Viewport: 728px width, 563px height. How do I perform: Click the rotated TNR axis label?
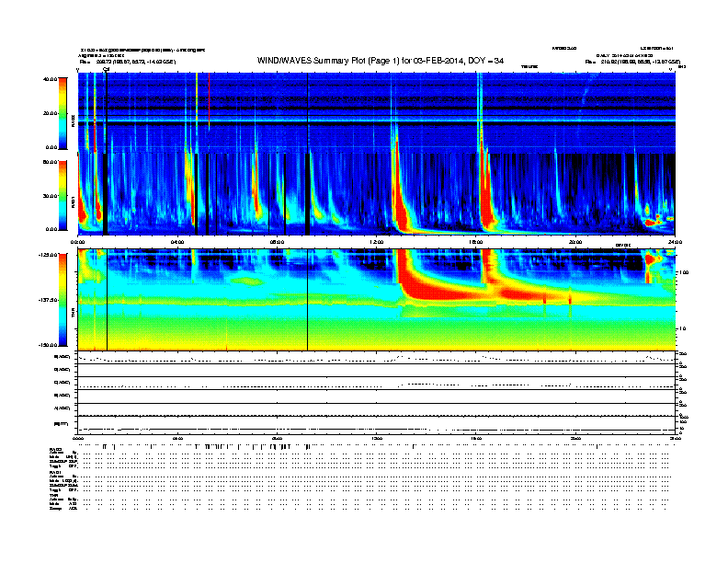pos(73,315)
